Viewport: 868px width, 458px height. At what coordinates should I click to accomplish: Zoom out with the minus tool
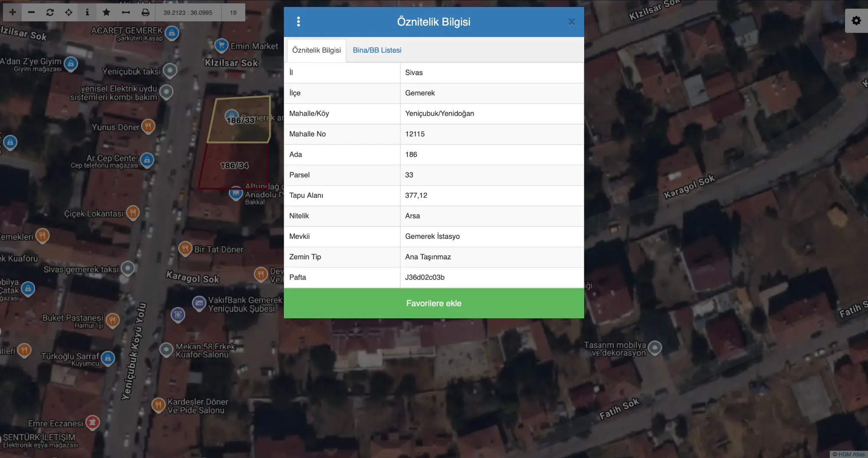pyautogui.click(x=31, y=12)
